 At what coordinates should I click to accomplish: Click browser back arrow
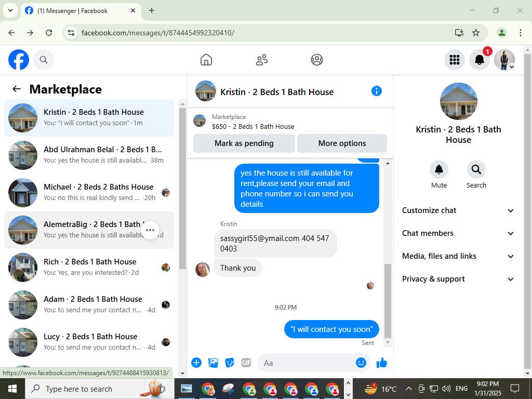pyautogui.click(x=11, y=33)
